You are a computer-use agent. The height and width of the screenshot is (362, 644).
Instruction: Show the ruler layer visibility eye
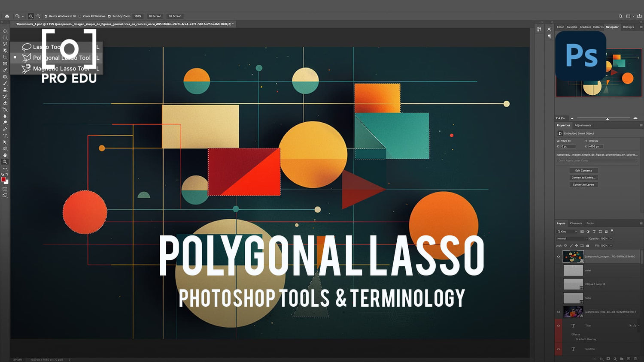(559, 270)
